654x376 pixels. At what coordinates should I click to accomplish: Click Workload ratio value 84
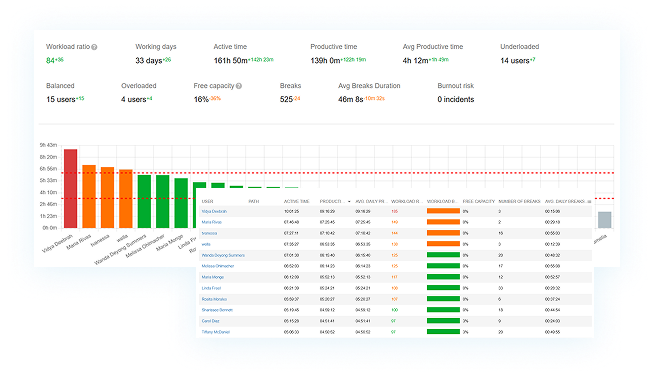[50, 61]
